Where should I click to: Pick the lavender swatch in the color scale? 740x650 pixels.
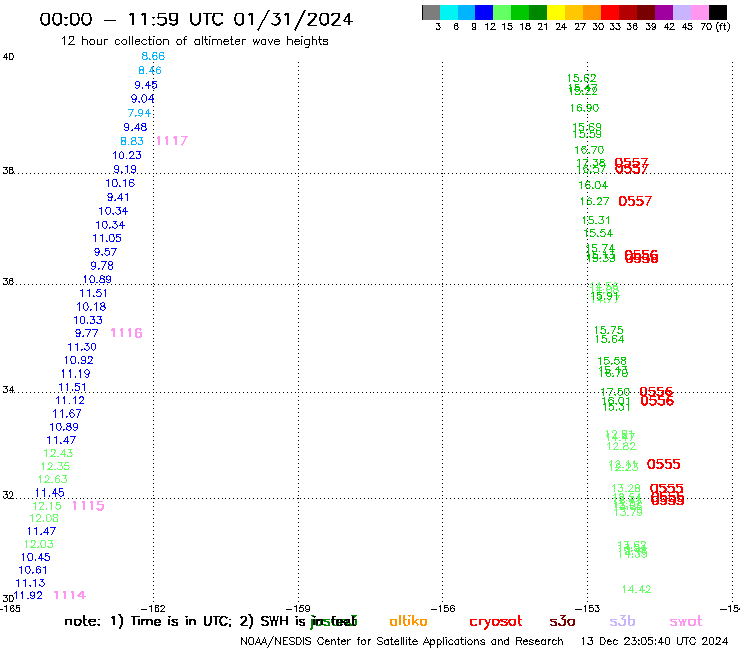pyautogui.click(x=682, y=12)
